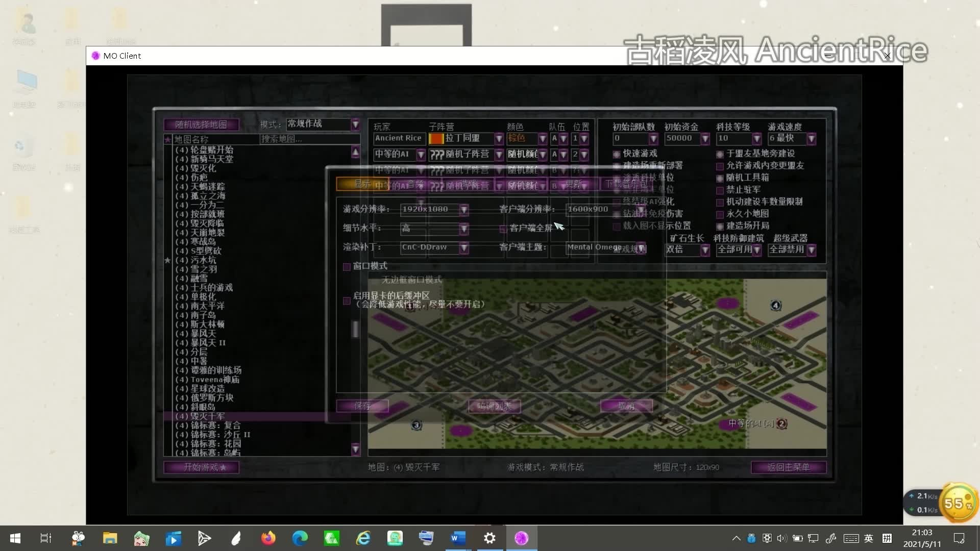Switch to the 显示 options tab
The height and width of the screenshot is (551, 980).
[362, 184]
